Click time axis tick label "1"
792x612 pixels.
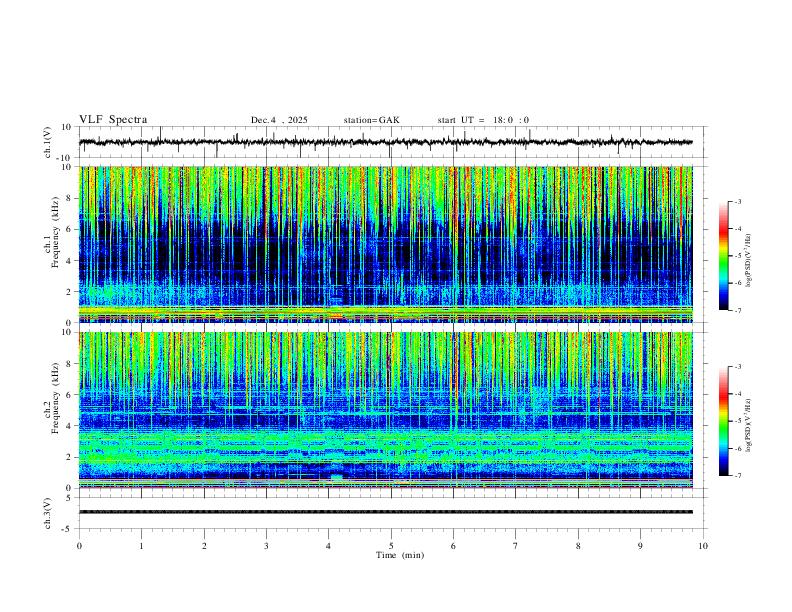(x=141, y=546)
